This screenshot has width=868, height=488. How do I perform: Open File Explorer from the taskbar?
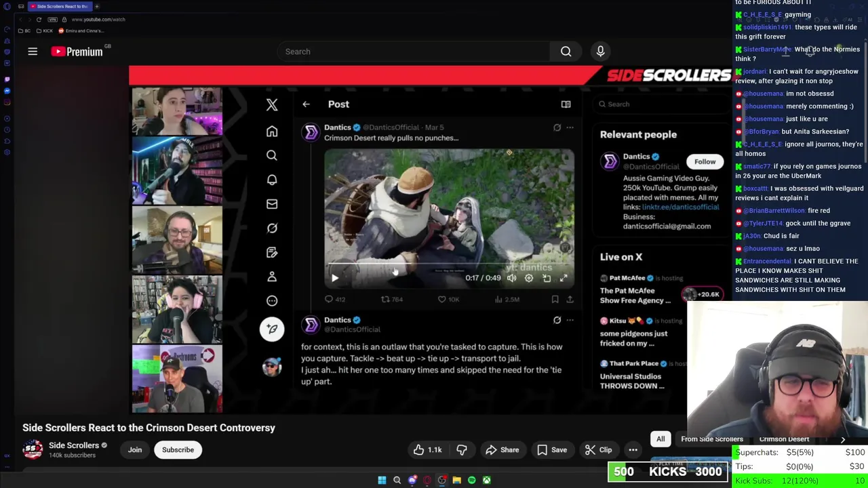point(457,481)
